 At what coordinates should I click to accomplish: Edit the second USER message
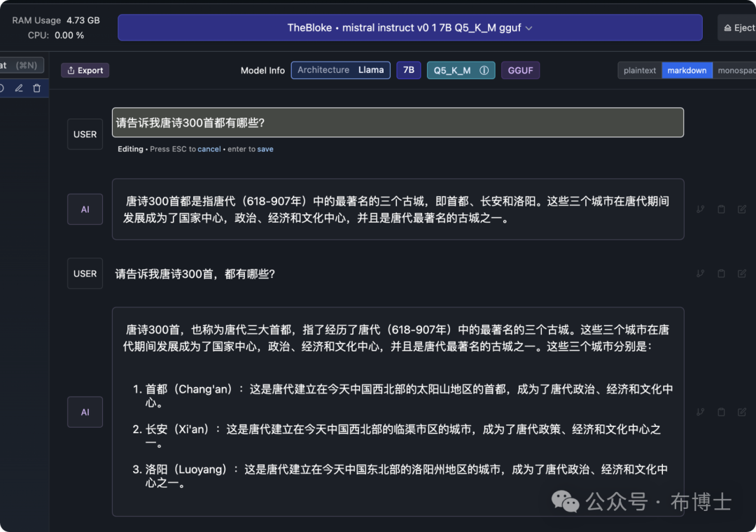[x=742, y=274]
